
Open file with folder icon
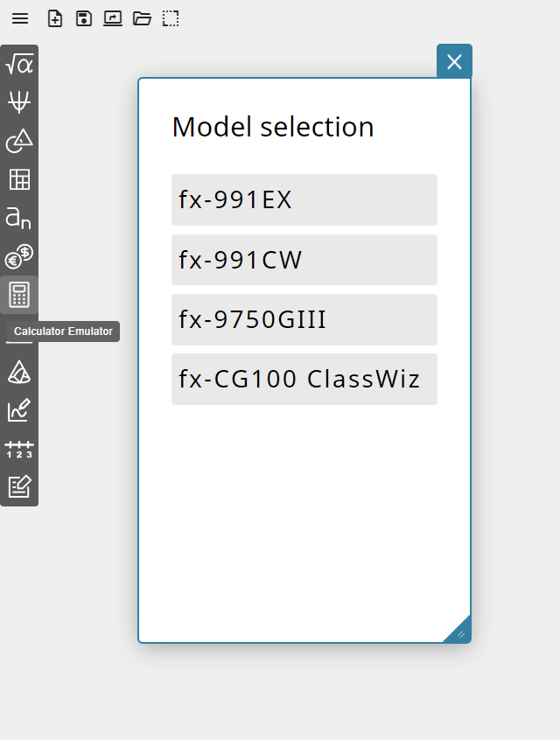click(142, 19)
